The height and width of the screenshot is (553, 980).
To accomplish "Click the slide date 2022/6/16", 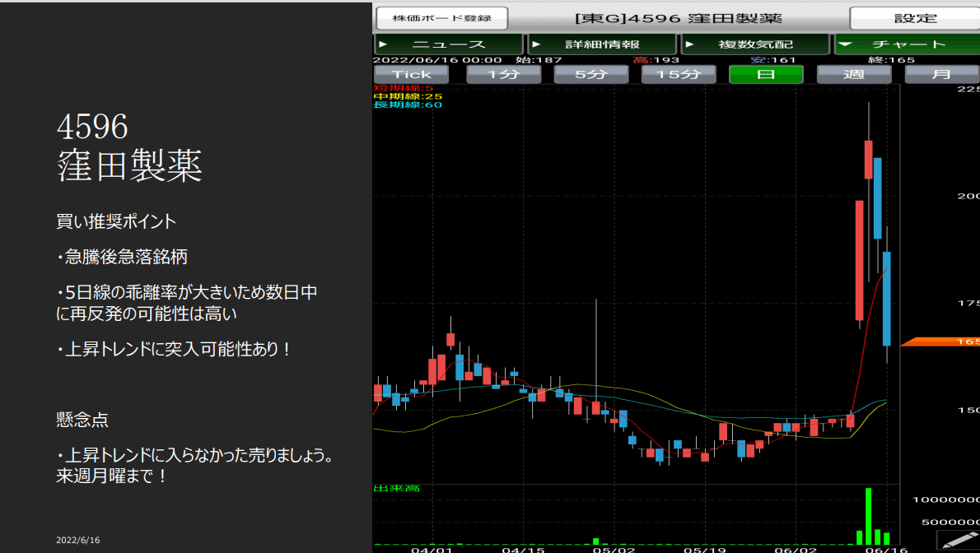I will pos(77,540).
